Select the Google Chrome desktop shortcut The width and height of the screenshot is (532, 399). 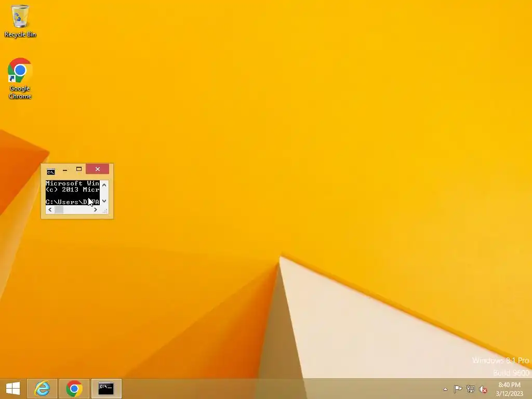click(x=20, y=78)
